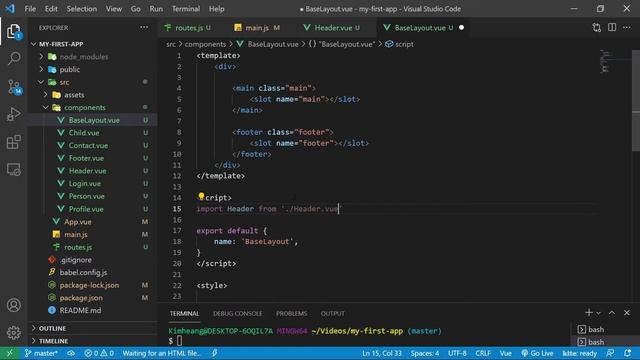Switch to the Header.vue editor tab

pos(333,28)
